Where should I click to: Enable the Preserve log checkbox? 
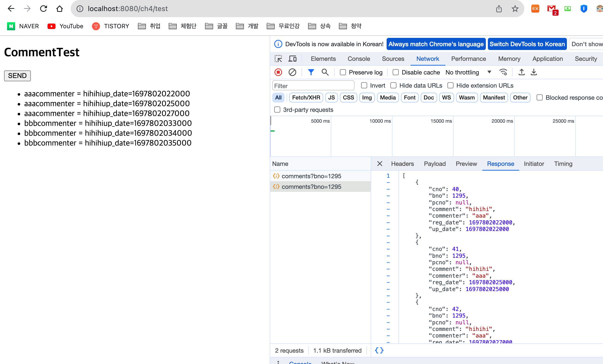coord(343,72)
